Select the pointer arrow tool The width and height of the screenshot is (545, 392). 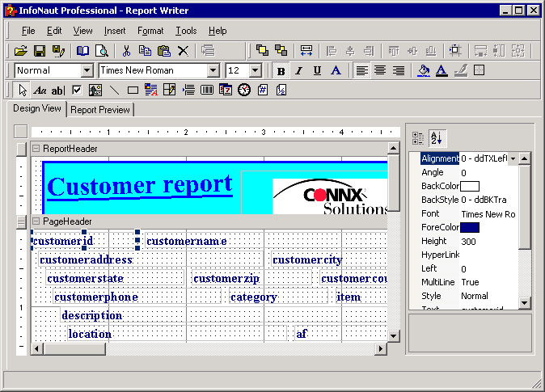pyautogui.click(x=23, y=91)
